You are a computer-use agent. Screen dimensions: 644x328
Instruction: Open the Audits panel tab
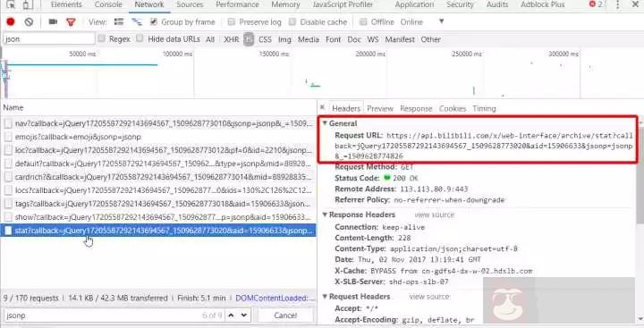pyautogui.click(x=497, y=5)
